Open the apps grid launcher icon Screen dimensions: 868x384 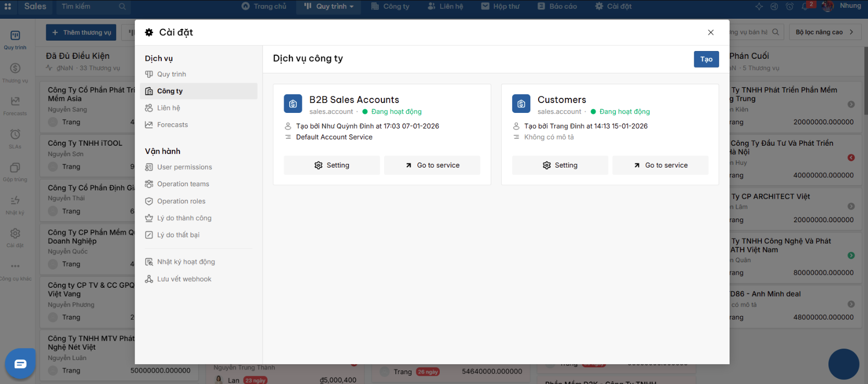point(8,6)
